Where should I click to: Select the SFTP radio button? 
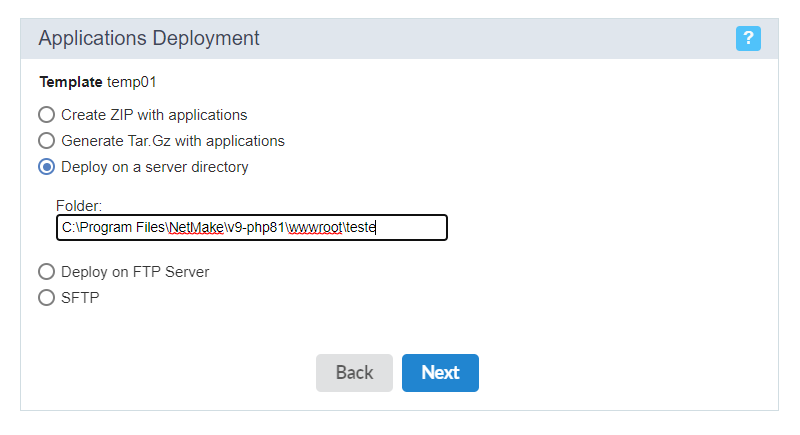[46, 298]
